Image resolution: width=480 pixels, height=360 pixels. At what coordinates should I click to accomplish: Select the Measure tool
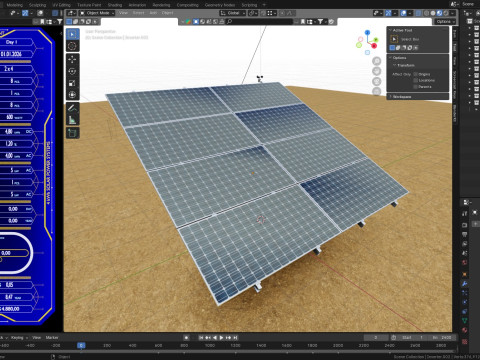click(x=72, y=120)
